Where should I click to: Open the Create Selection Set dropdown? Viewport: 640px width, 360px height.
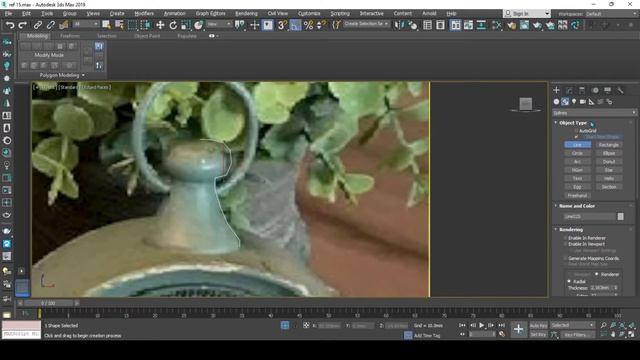pyautogui.click(x=366, y=24)
